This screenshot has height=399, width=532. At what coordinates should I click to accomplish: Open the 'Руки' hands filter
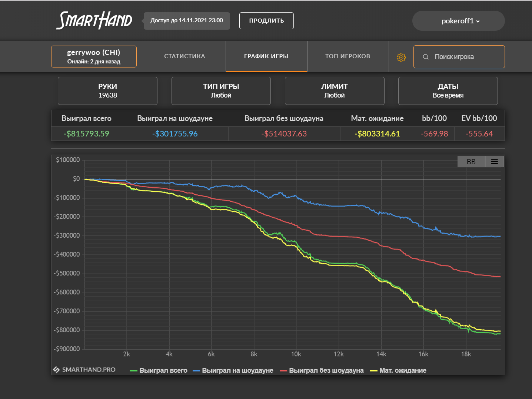tap(107, 91)
